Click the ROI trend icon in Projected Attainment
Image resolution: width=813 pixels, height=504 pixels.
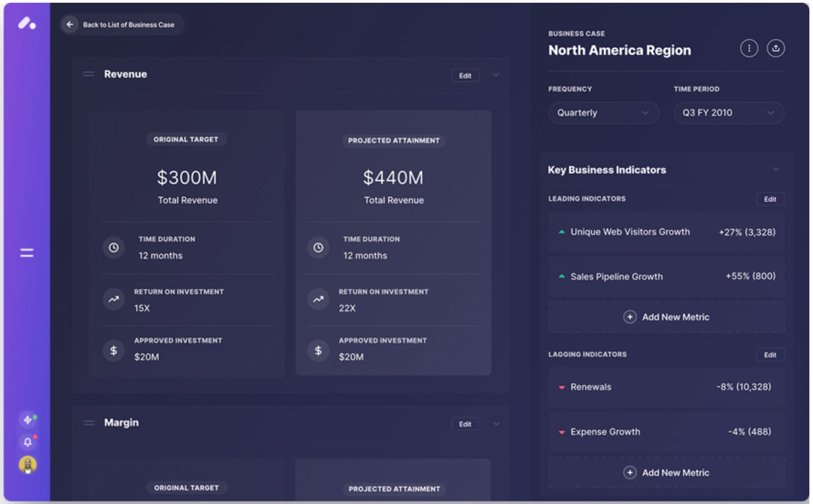click(x=318, y=299)
